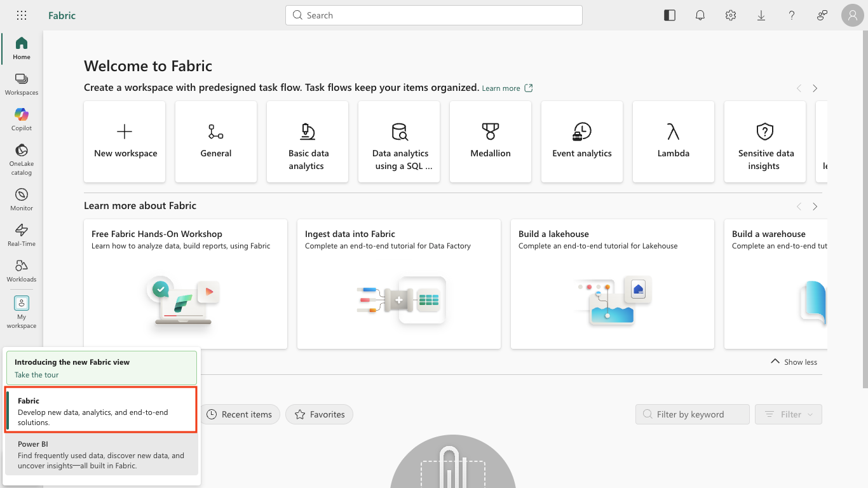Open the feedback icon in header
The height and width of the screenshot is (488, 868).
(x=822, y=15)
